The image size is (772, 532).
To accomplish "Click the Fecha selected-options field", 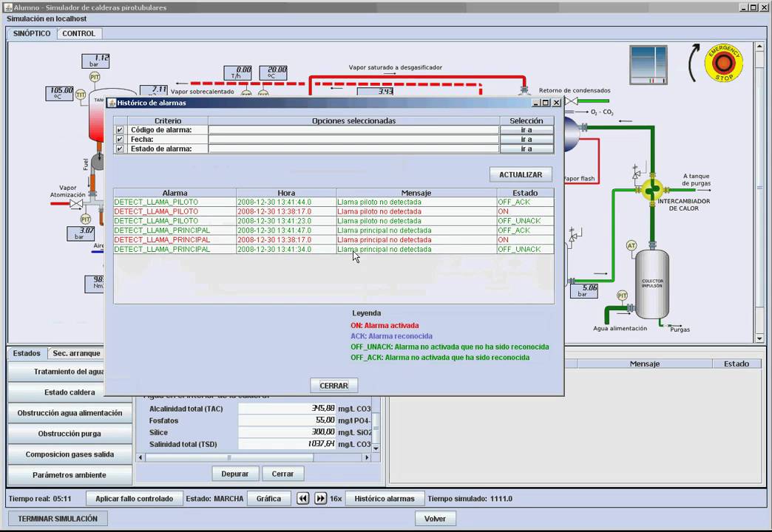I will 354,139.
